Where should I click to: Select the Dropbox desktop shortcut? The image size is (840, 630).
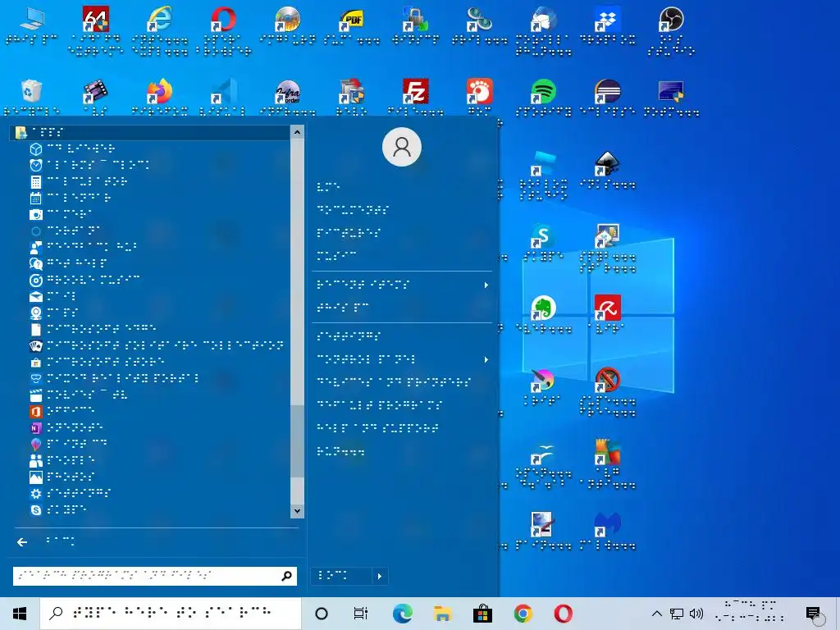(608, 25)
